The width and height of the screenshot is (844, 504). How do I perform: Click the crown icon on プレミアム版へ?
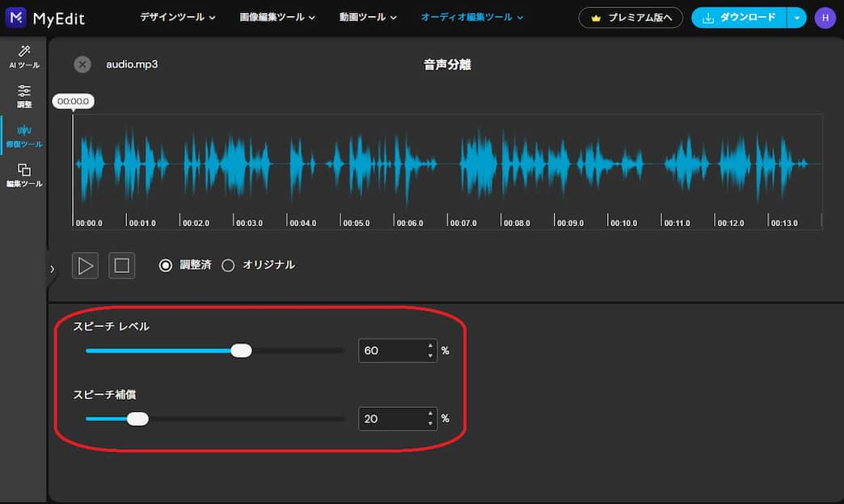click(x=596, y=17)
